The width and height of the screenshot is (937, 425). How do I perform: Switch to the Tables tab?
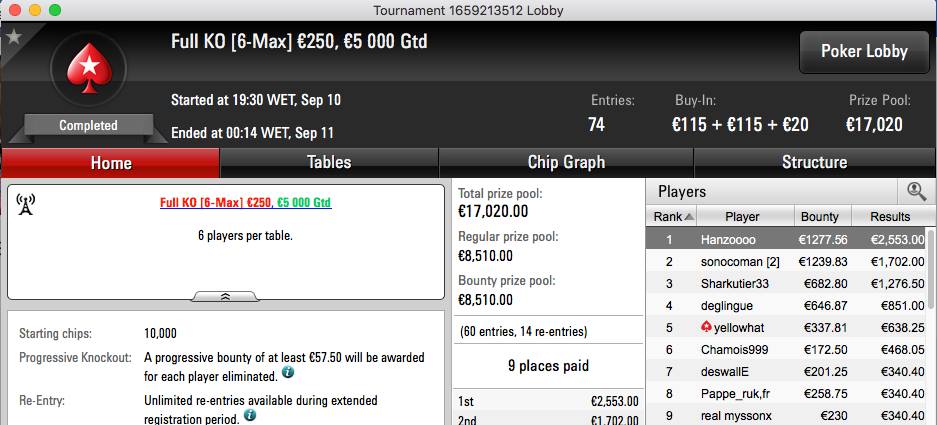[329, 163]
